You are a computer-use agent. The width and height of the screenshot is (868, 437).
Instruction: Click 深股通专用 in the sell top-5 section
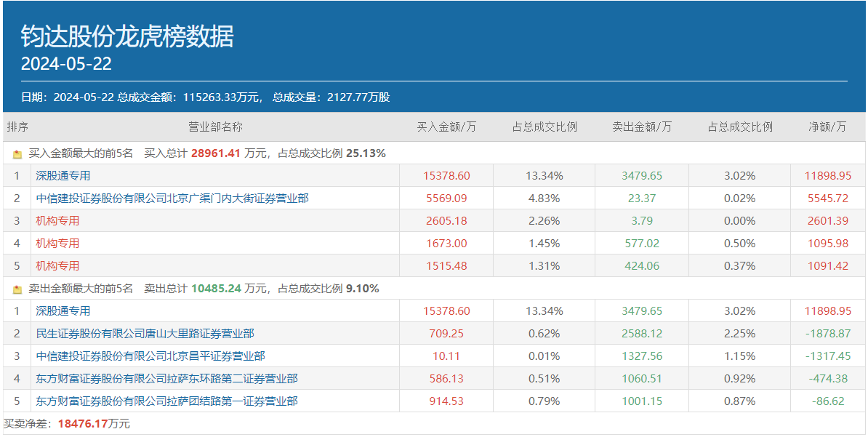tap(63, 310)
